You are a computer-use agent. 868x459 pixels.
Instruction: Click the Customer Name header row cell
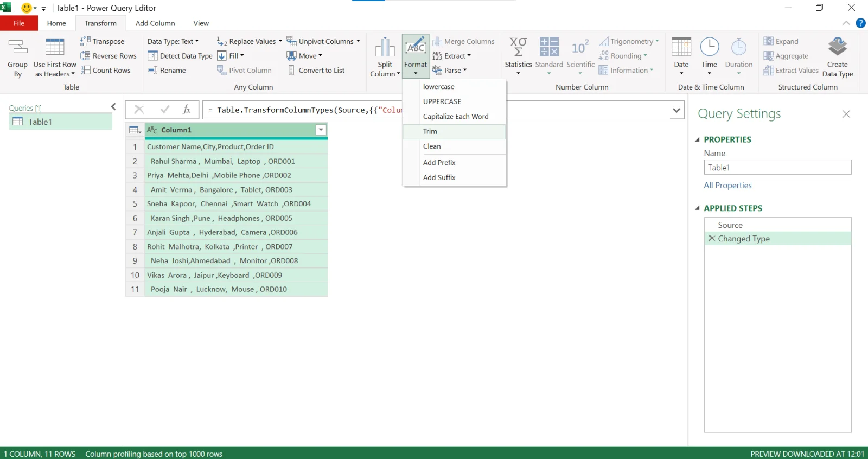[237, 146]
